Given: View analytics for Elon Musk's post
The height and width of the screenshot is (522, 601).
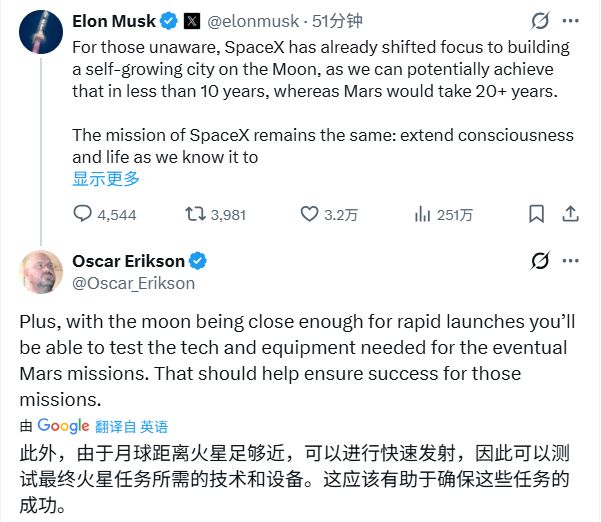Looking at the screenshot, I should [422, 214].
